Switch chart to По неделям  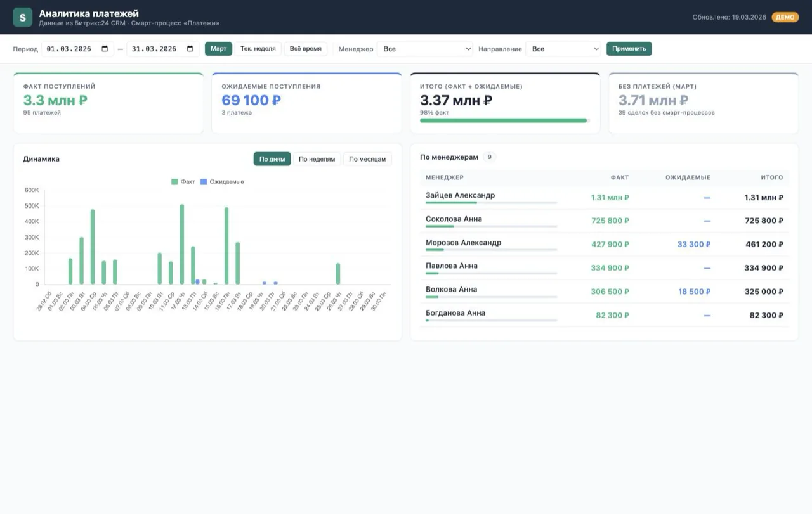click(317, 159)
